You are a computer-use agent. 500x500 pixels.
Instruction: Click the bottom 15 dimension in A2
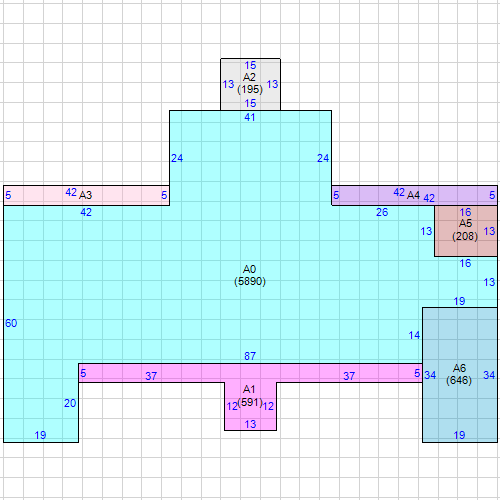[x=250, y=103]
